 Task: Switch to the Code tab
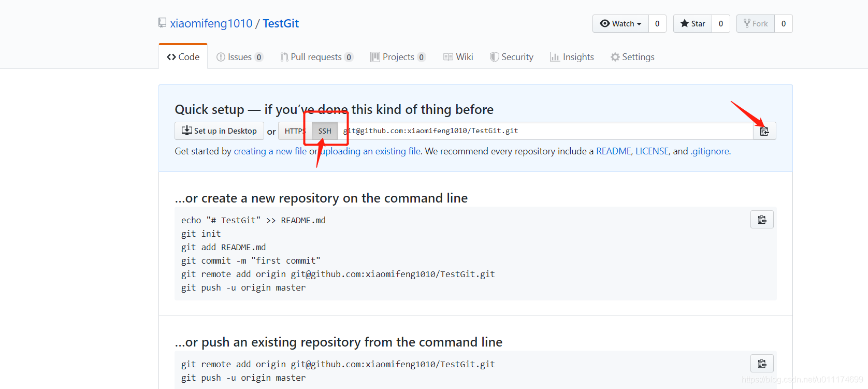[x=183, y=57]
